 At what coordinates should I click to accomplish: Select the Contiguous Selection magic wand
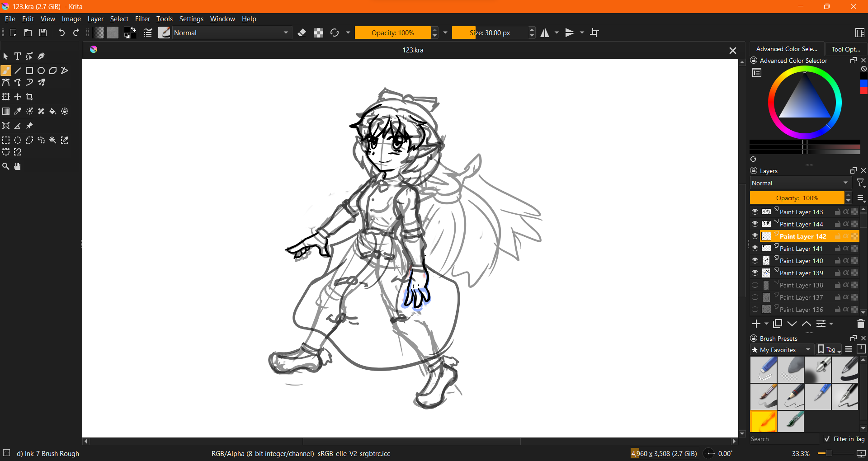pyautogui.click(x=53, y=140)
